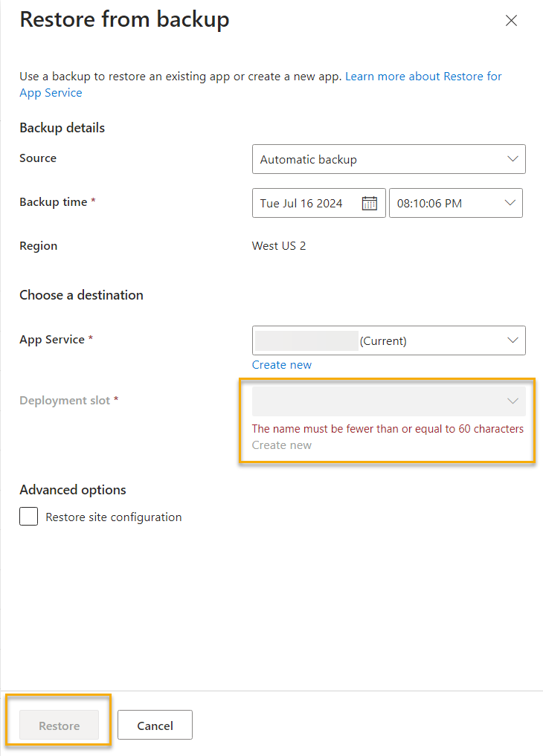Viewport: 543px width, 756px height.
Task: Click Create new under Deployment slot
Action: (282, 445)
